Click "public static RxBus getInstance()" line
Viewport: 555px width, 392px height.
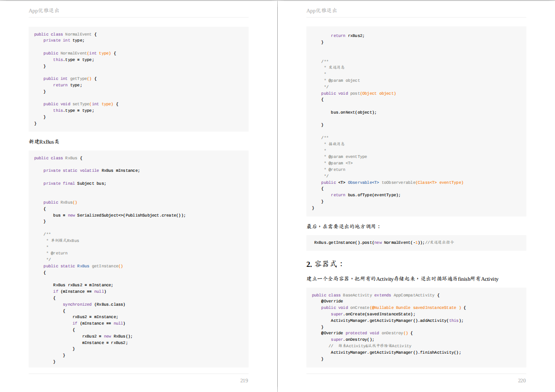point(83,266)
